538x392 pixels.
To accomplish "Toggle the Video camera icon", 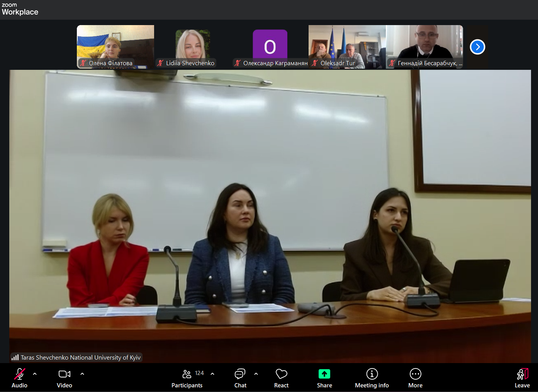I will click(64, 374).
